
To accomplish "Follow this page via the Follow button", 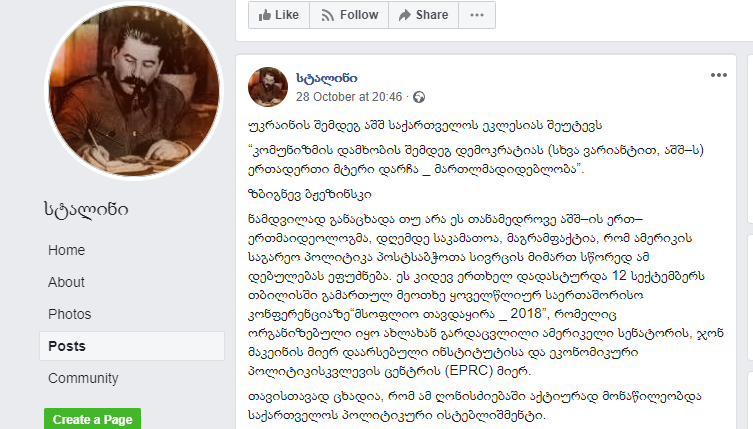I will click(349, 15).
